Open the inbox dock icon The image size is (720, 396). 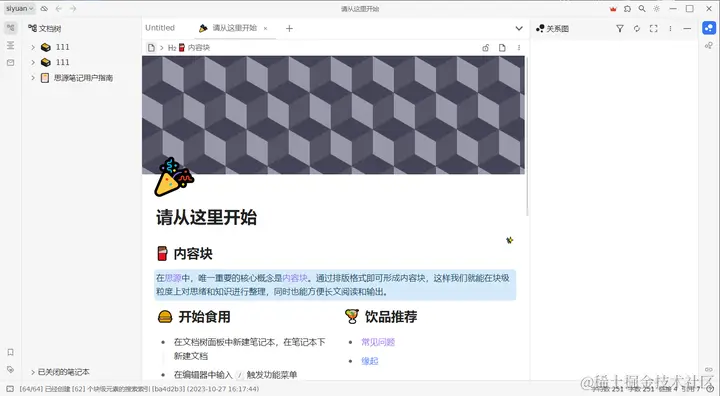point(11,62)
